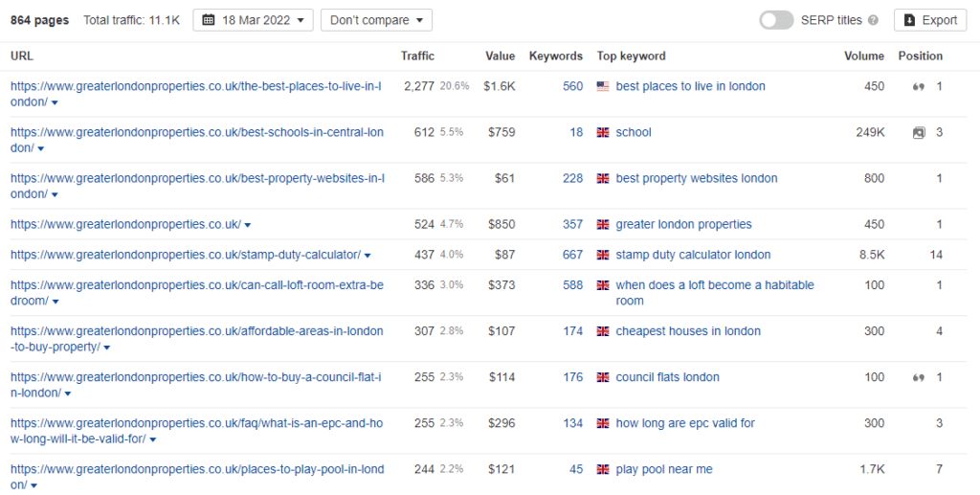Image resolution: width=980 pixels, height=495 pixels.
Task: Click the UK flag beside when does a loft keyword
Action: point(603,285)
